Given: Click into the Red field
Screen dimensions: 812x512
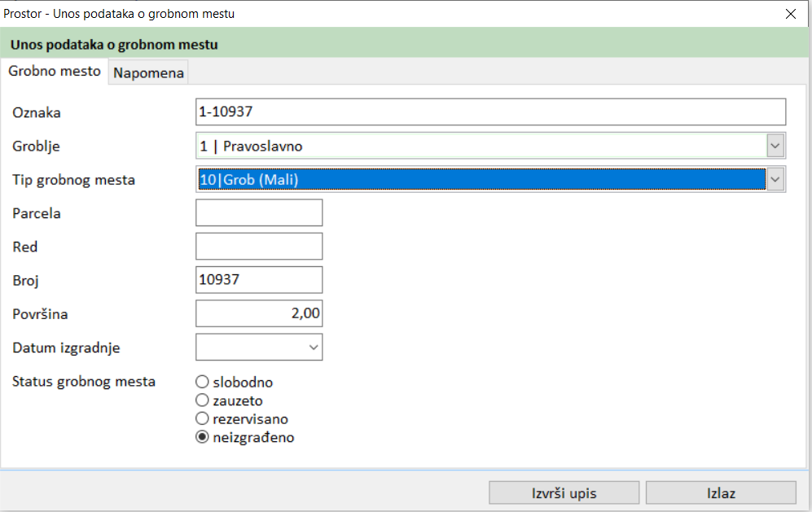Looking at the screenshot, I should pyautogui.click(x=259, y=247).
